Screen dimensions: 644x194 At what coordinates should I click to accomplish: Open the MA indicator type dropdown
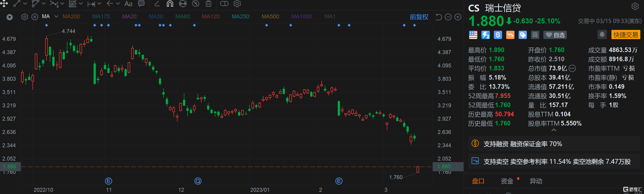click(56, 17)
